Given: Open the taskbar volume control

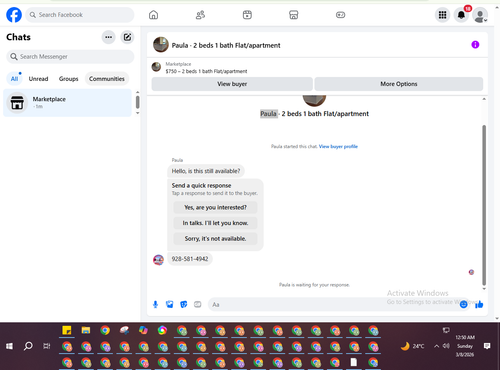Looking at the screenshot, I should tap(446, 346).
